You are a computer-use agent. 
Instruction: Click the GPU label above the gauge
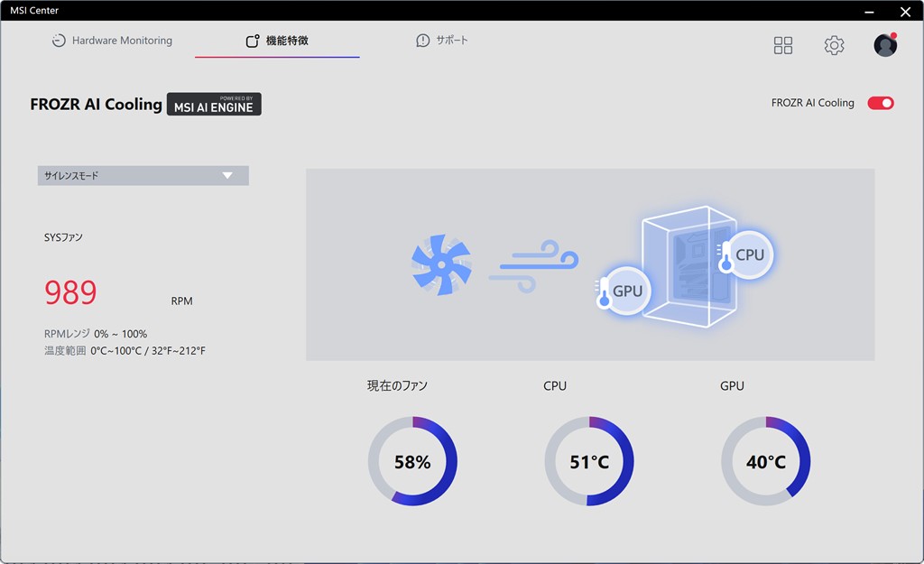click(732, 386)
